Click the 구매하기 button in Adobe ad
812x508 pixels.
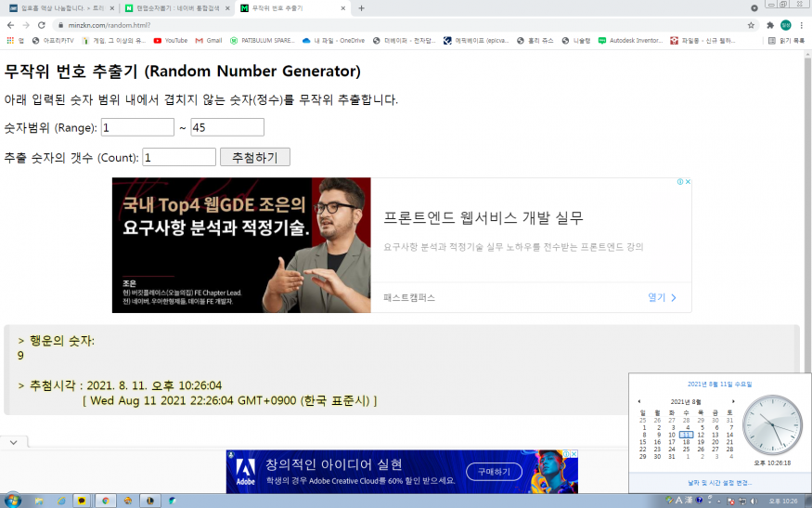click(494, 472)
